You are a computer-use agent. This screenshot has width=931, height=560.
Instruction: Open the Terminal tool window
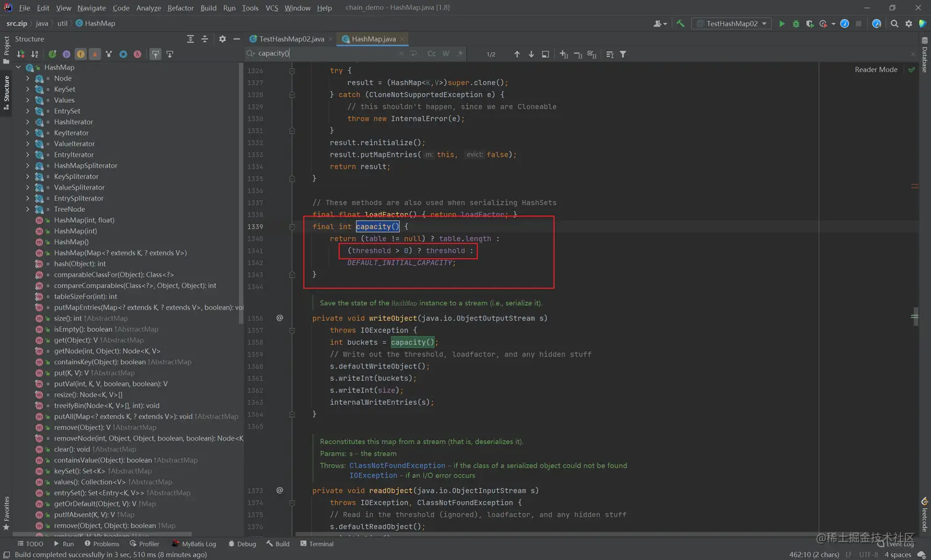tap(316, 544)
